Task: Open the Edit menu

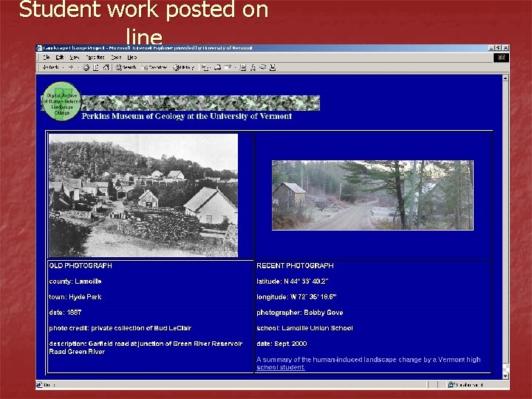Action: [x=60, y=58]
